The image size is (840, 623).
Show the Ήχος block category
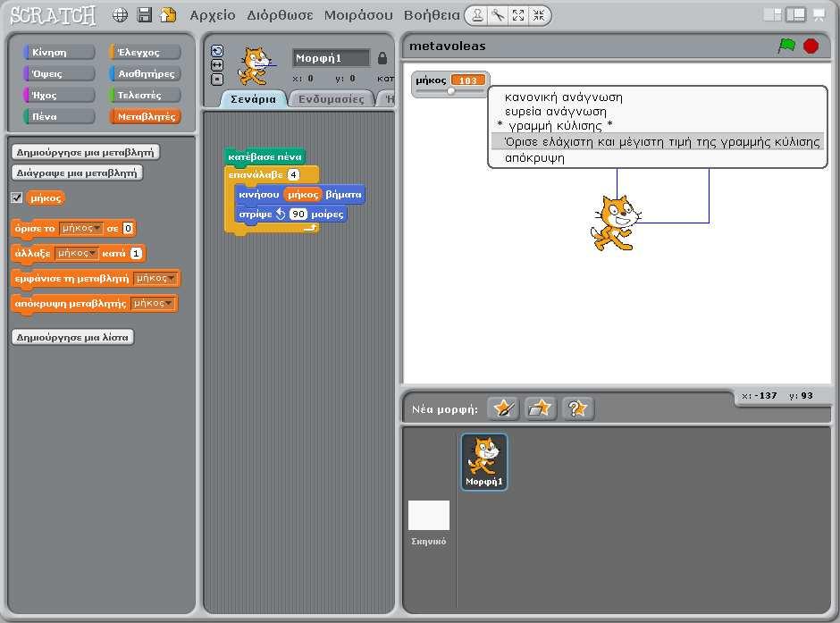pos(59,96)
